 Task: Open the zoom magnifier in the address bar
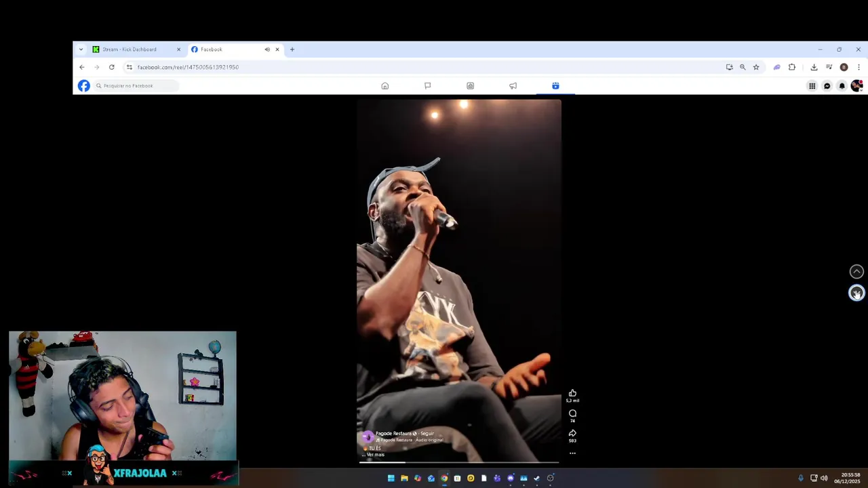[x=743, y=67]
